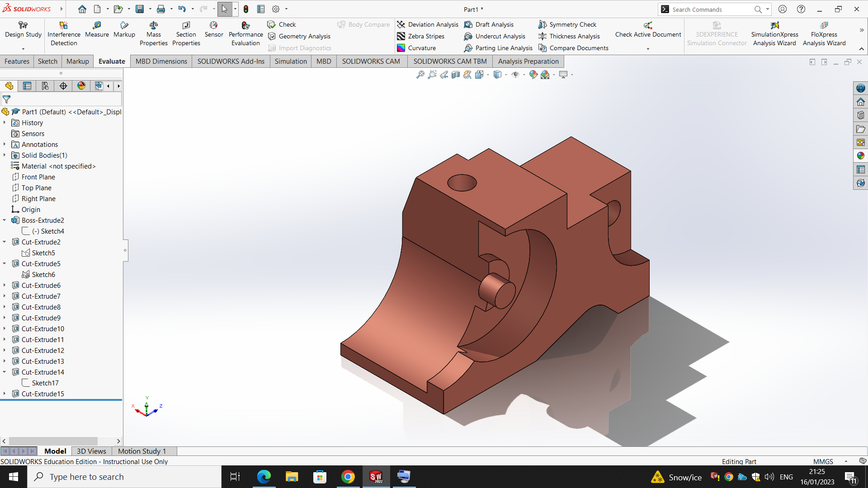Expand the Cut-Extrude15 feature
The image size is (868, 488).
coord(5,394)
